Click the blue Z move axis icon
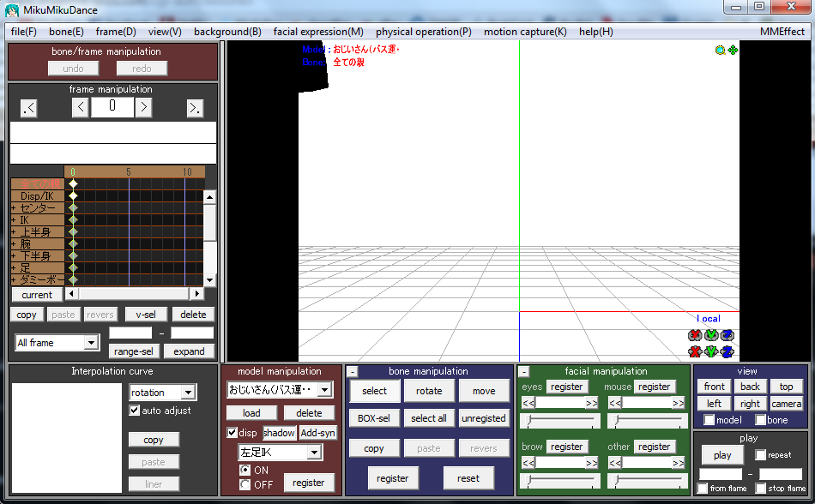The image size is (815, 504). coord(727,351)
